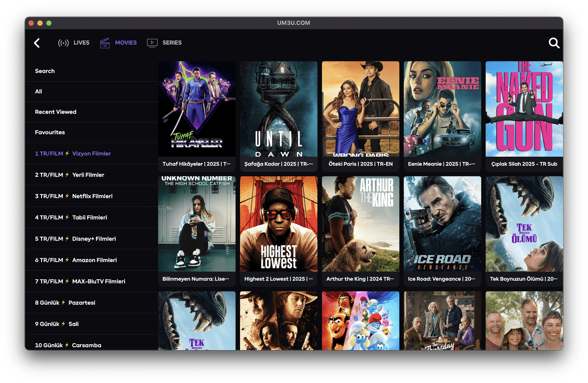Viewport: 588px width, 383px height.
Task: Open the Ice Road Vengeance poster
Action: [442, 224]
